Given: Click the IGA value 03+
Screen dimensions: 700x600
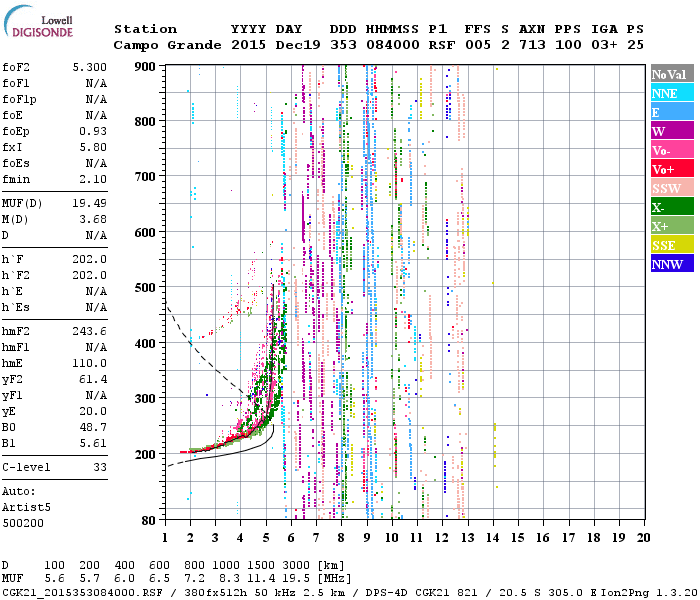Looking at the screenshot, I should tap(604, 45).
